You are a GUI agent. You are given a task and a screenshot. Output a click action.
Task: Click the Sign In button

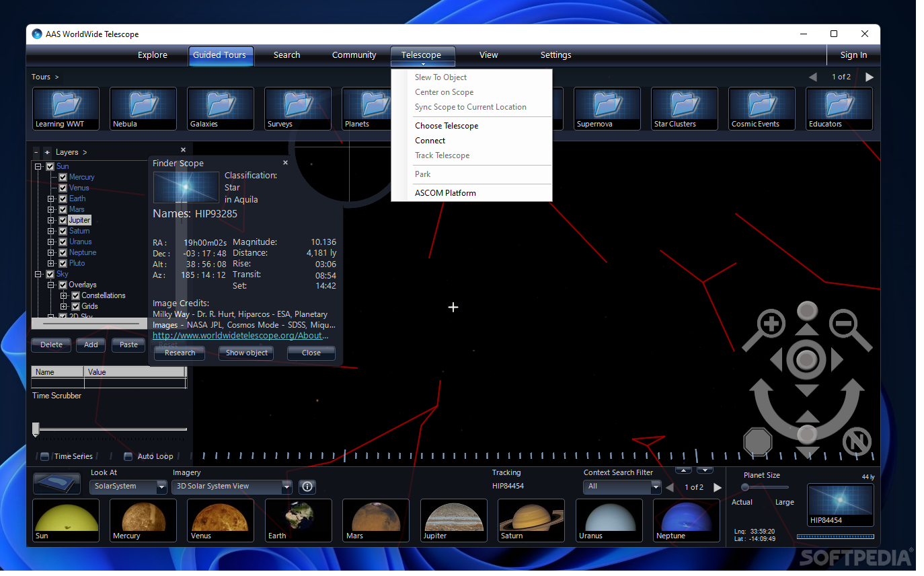(853, 55)
